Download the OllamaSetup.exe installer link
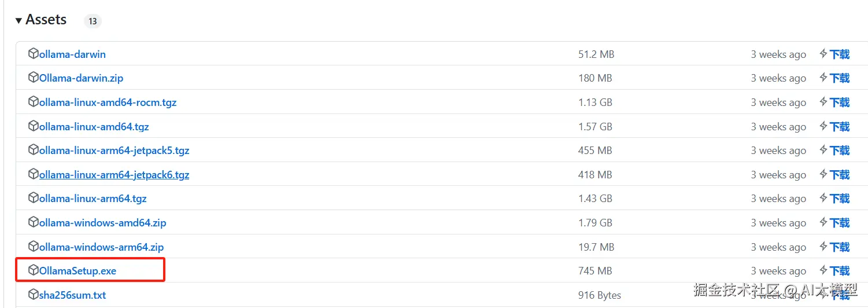The image size is (868, 308). tap(77, 271)
